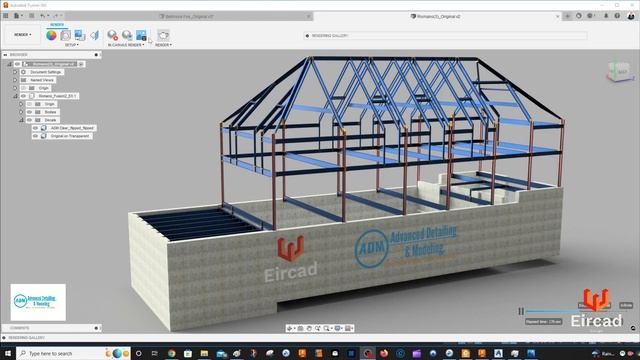Toggle the Browser panel pin dot

pyautogui.click(x=96, y=54)
